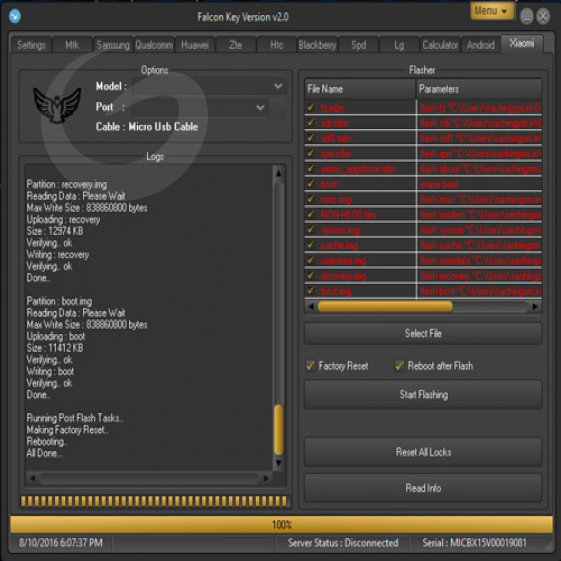Click the file list scroll right arrow
Viewport: 561px width, 561px height.
(535, 307)
